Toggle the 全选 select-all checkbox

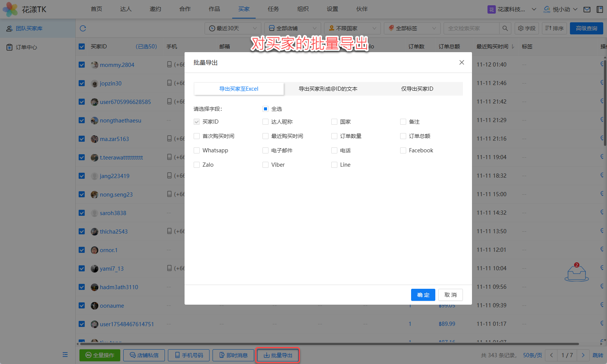(x=265, y=109)
